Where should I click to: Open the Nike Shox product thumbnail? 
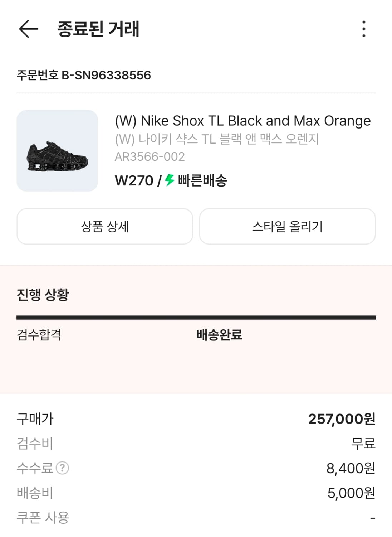pyautogui.click(x=57, y=151)
